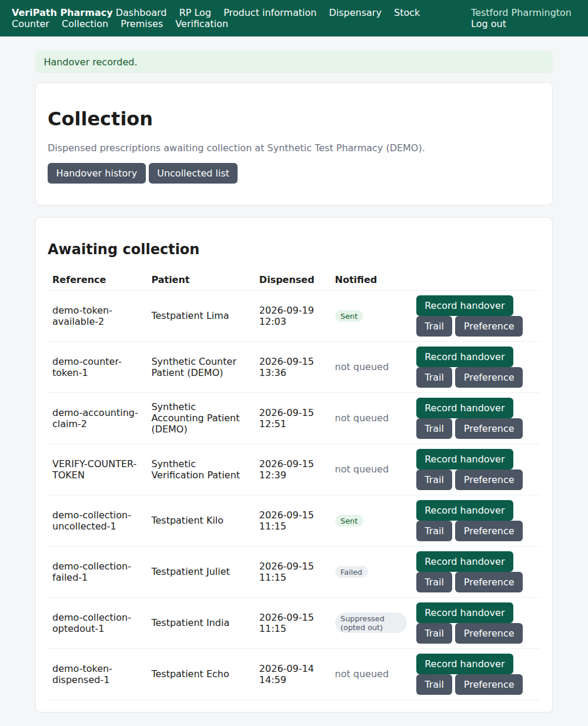Record handover for Testpatient India
The height and width of the screenshot is (726, 588).
click(x=465, y=612)
